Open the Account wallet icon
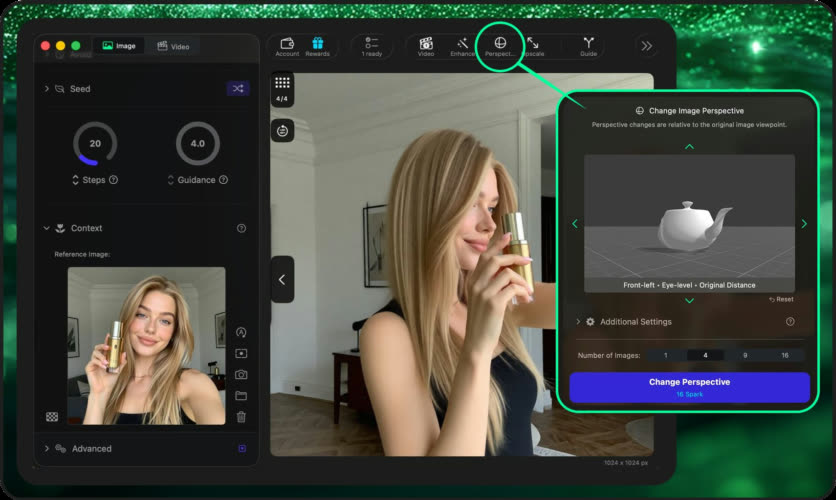The width and height of the screenshot is (836, 500). 287,46
